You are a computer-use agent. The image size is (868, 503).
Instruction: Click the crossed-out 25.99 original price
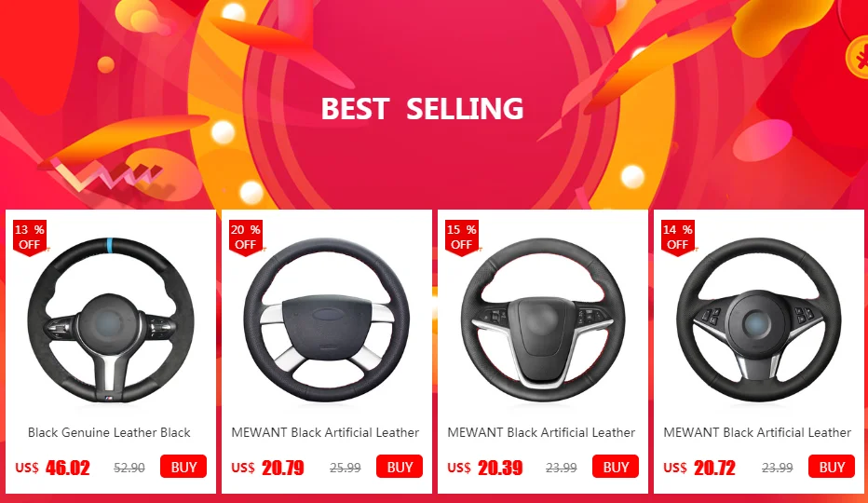346,469
